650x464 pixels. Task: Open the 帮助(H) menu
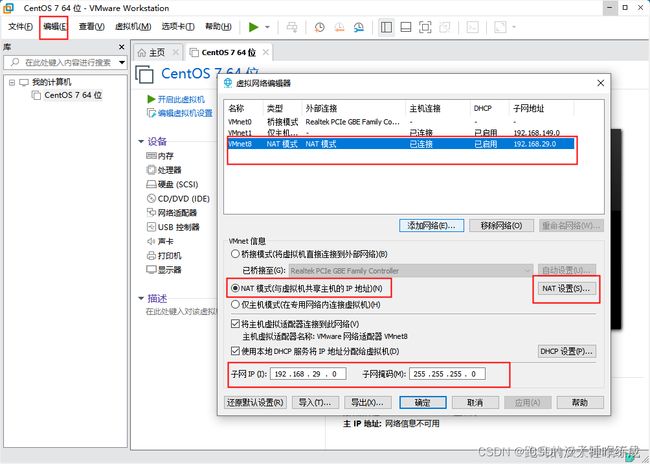[218, 27]
